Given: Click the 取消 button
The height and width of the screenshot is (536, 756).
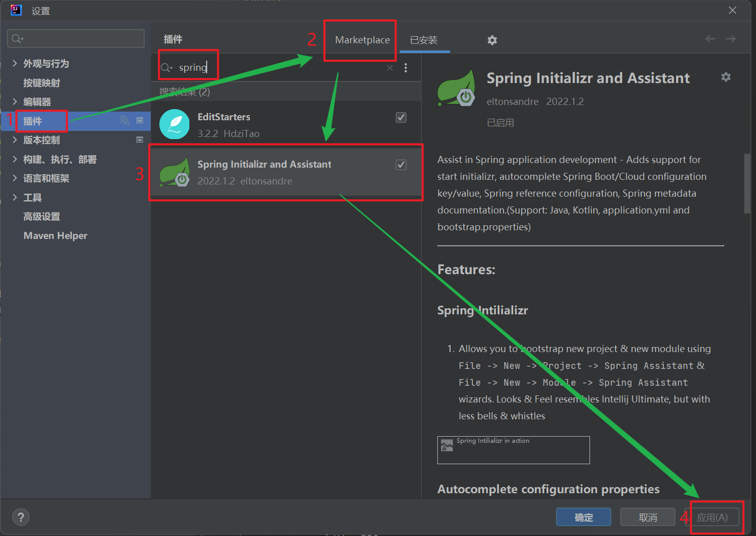Looking at the screenshot, I should point(648,517).
